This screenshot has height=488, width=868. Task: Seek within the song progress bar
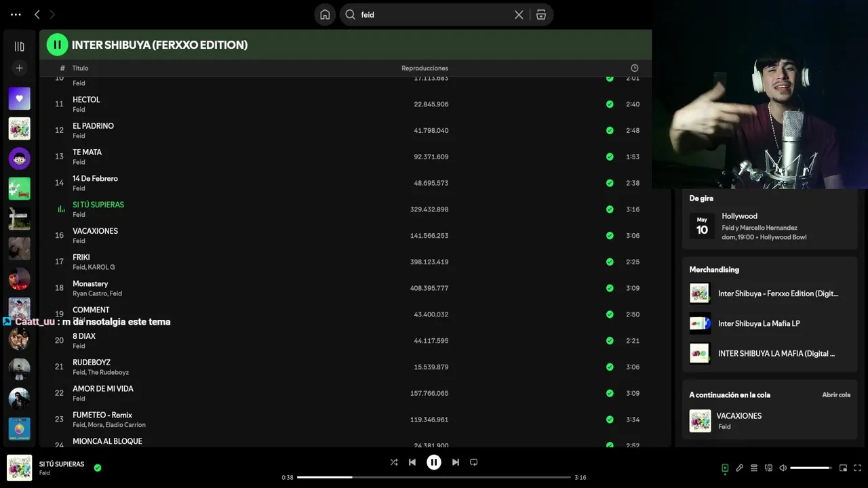point(434,477)
